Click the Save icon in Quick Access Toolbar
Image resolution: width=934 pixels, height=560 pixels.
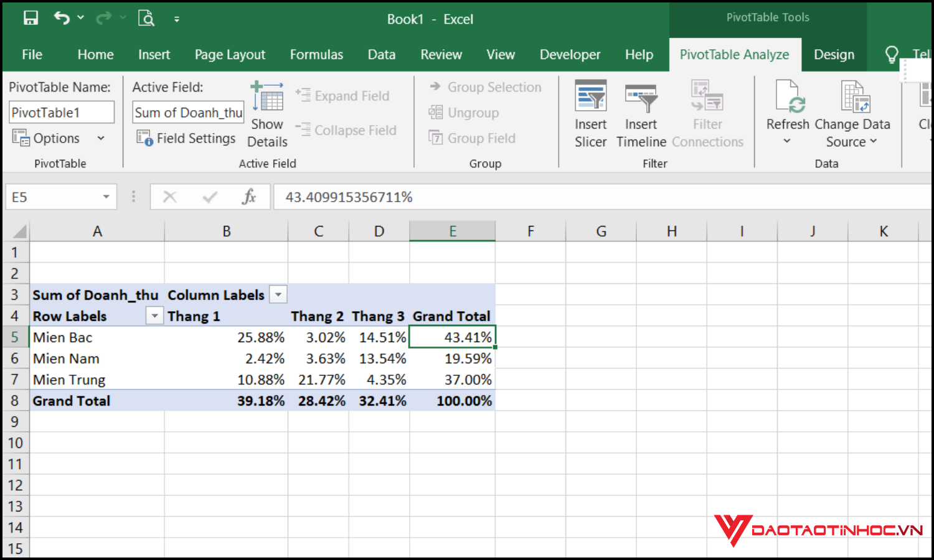tap(31, 17)
